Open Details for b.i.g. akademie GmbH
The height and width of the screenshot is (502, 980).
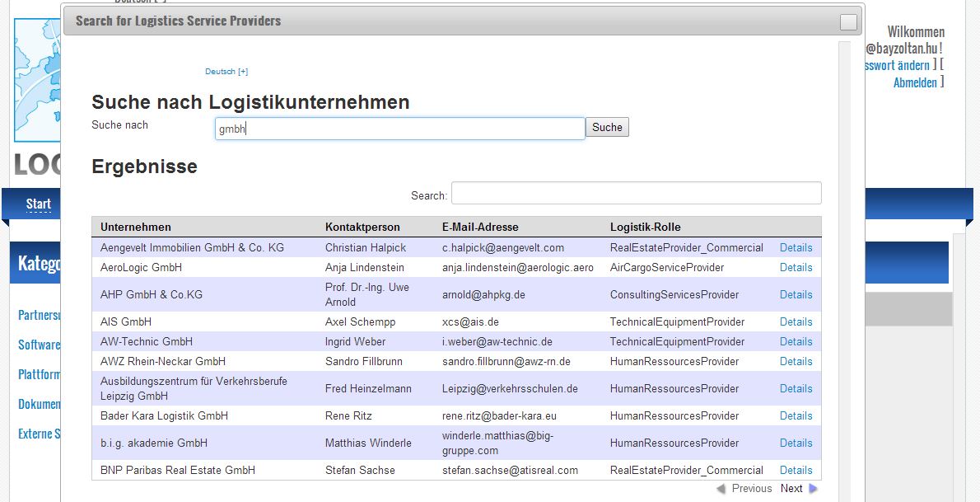point(796,443)
